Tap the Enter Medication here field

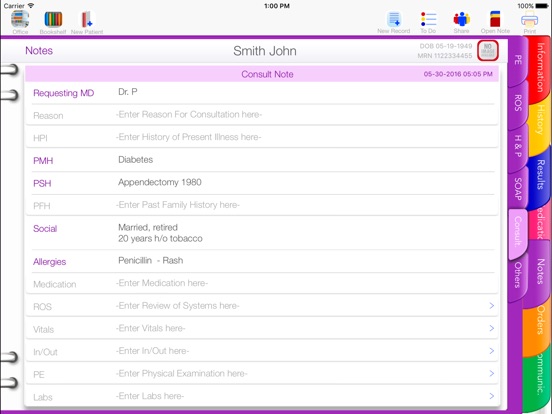tap(162, 283)
